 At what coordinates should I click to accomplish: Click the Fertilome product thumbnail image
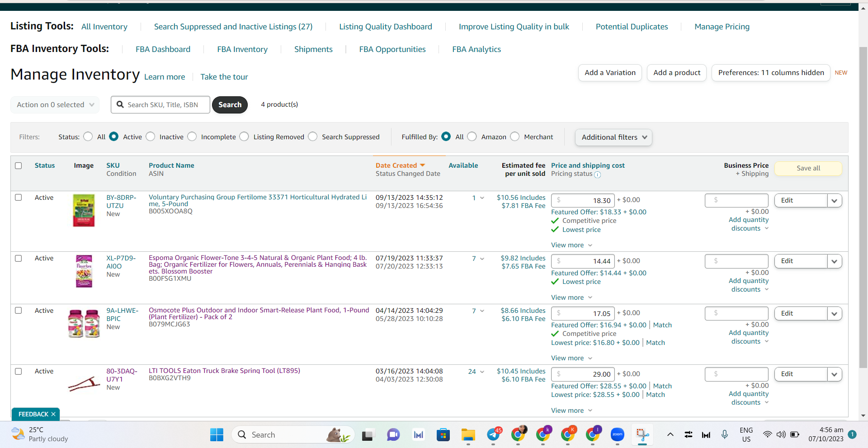pos(84,211)
